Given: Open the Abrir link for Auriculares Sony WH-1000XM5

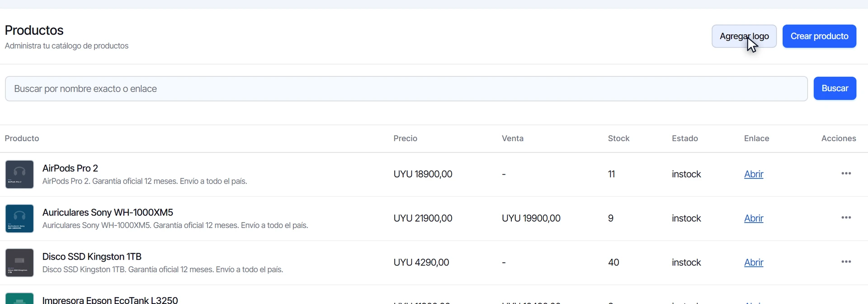Looking at the screenshot, I should [754, 218].
